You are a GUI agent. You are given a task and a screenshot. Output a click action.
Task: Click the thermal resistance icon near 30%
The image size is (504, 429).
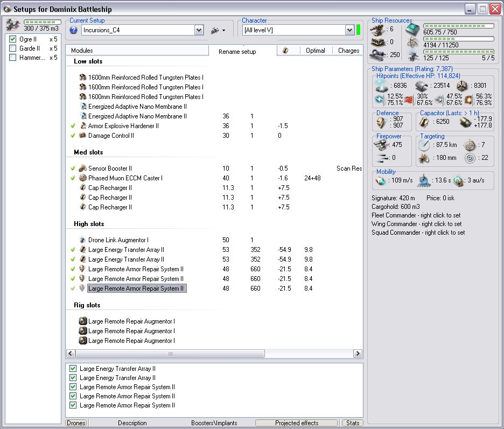click(x=409, y=100)
